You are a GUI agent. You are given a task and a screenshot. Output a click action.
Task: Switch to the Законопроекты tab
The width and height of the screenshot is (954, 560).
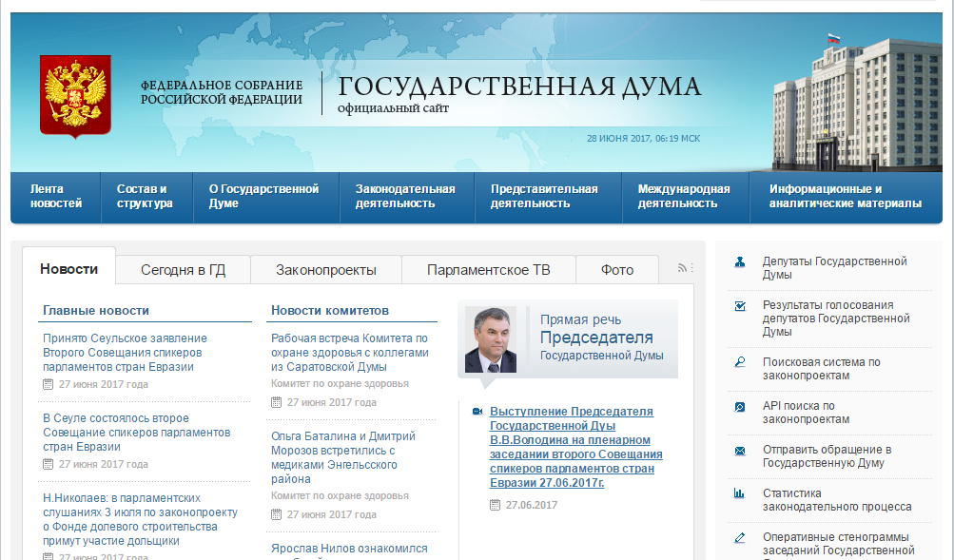[326, 270]
